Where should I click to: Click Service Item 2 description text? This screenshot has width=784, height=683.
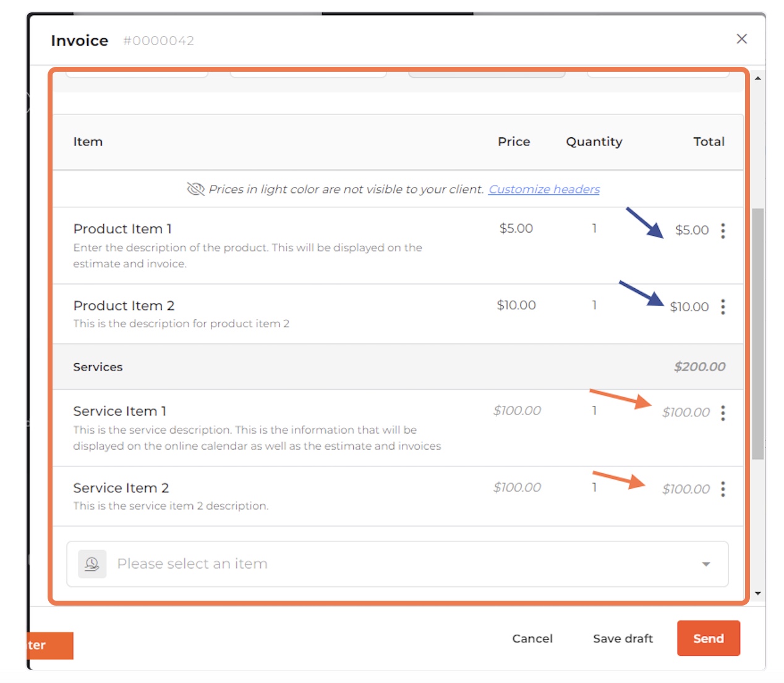click(171, 505)
